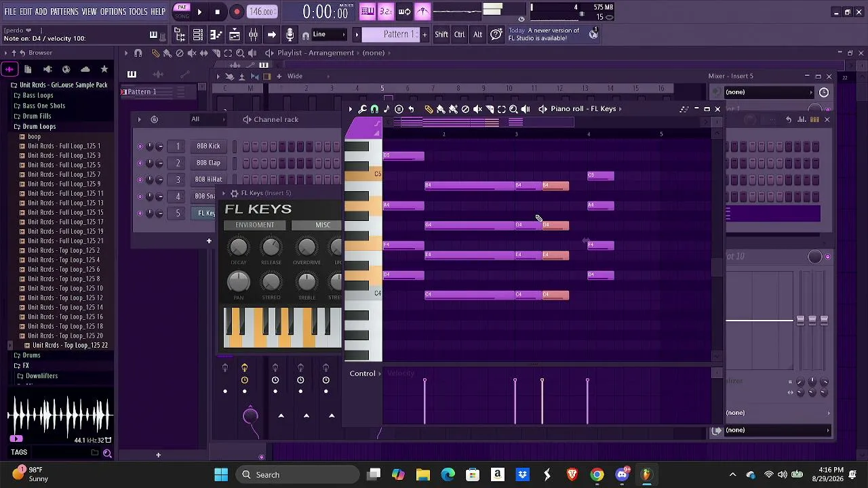Select the Playlist slice tool
The height and width of the screenshot is (488, 868).
[216, 53]
